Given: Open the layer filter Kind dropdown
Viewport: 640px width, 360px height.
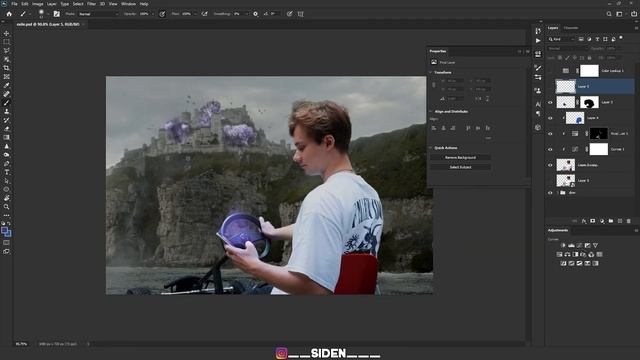Looking at the screenshot, I should (561, 39).
